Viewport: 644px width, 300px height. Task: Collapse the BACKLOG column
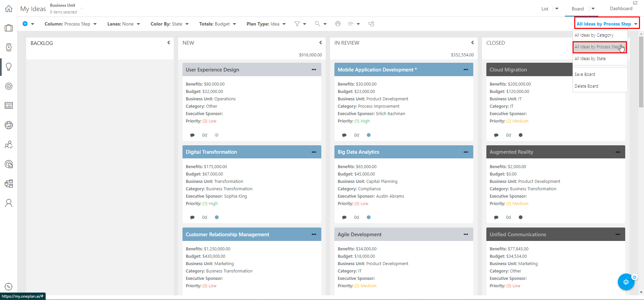tap(169, 43)
